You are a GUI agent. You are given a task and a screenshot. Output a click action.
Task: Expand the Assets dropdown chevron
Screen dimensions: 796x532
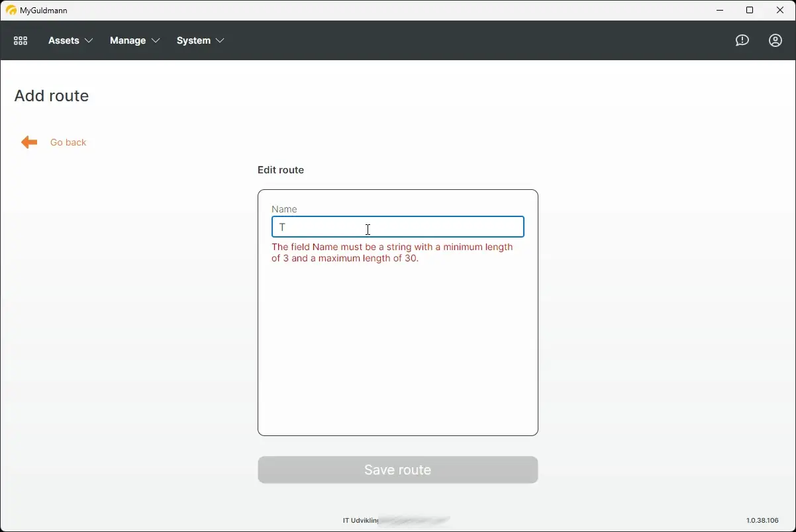coord(88,40)
